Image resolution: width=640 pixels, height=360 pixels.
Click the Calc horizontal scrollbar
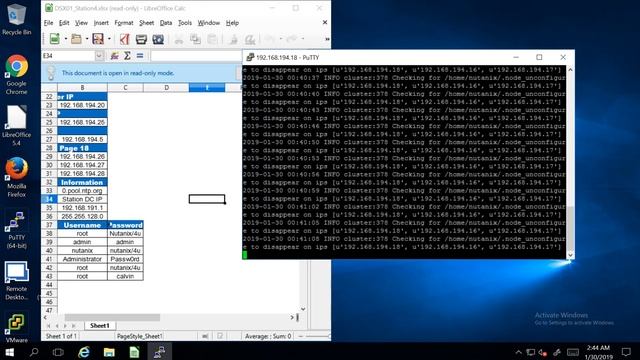coord(112,317)
